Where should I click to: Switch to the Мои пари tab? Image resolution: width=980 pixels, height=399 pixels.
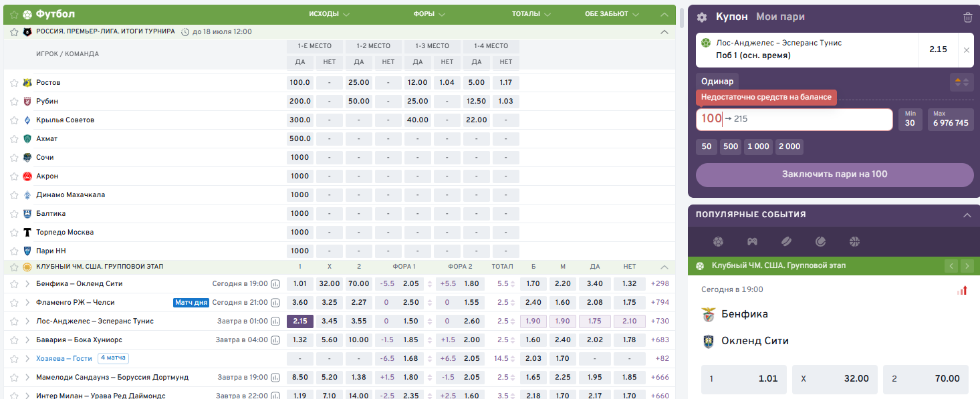click(780, 17)
